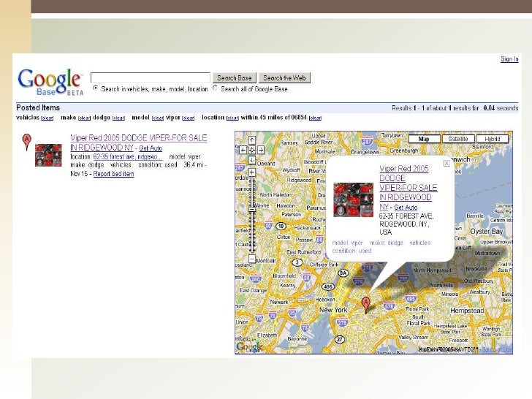The height and width of the screenshot is (399, 532).
Task: Switch to the Hybrid view tab
Action: [493, 139]
